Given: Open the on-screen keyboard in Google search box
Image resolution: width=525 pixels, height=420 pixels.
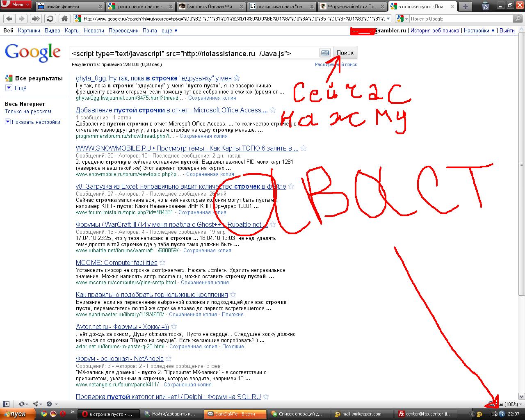Looking at the screenshot, I should 325,53.
